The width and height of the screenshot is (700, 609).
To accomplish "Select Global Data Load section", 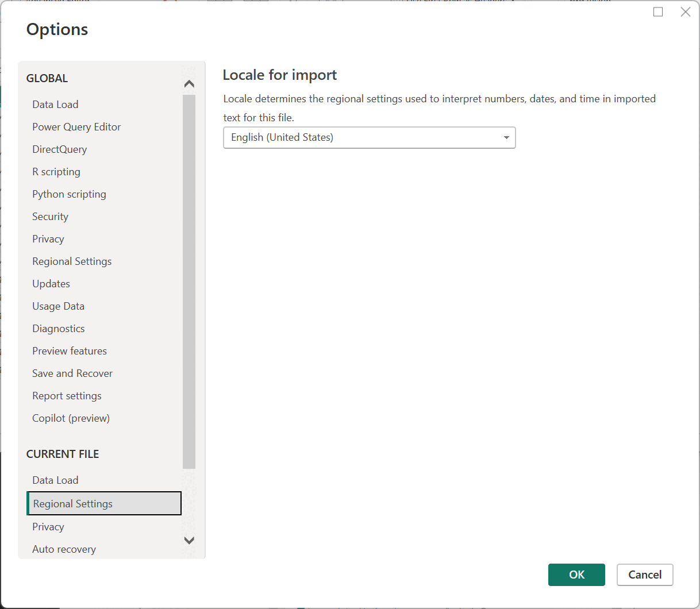I will click(55, 105).
